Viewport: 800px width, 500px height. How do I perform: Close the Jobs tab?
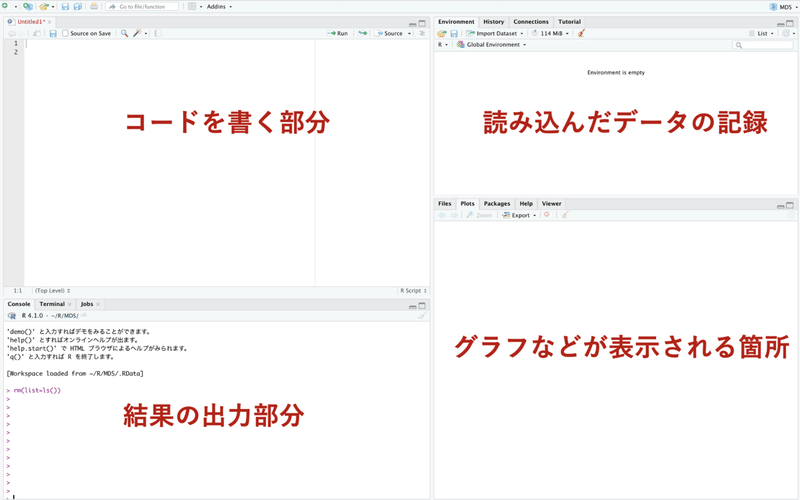[98, 304]
